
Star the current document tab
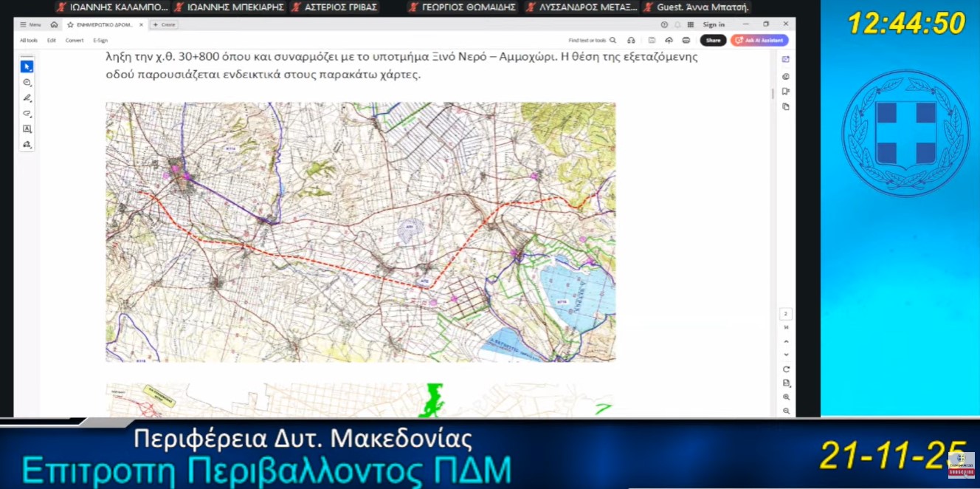[x=70, y=24]
